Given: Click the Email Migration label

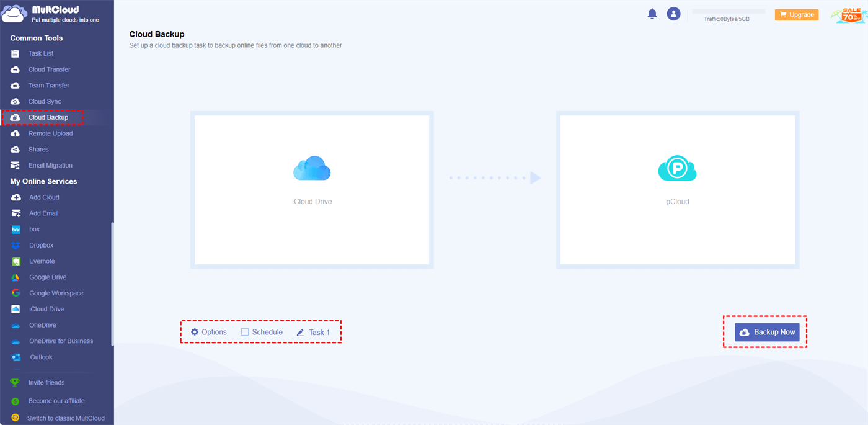Looking at the screenshot, I should (50, 166).
